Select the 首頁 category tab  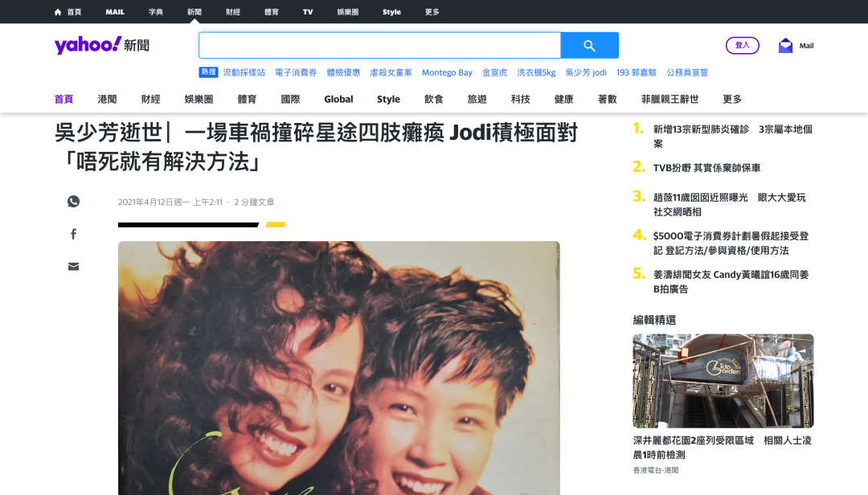coord(63,99)
